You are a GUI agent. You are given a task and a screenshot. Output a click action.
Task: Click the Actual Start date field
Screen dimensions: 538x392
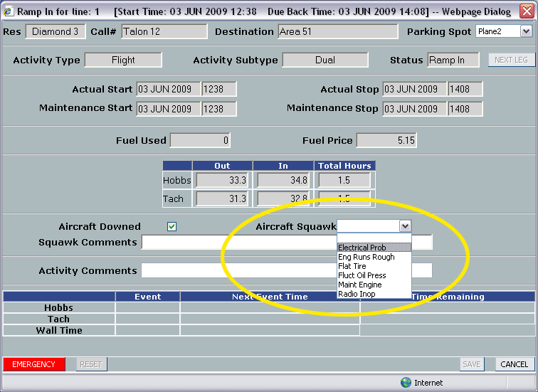[169, 89]
